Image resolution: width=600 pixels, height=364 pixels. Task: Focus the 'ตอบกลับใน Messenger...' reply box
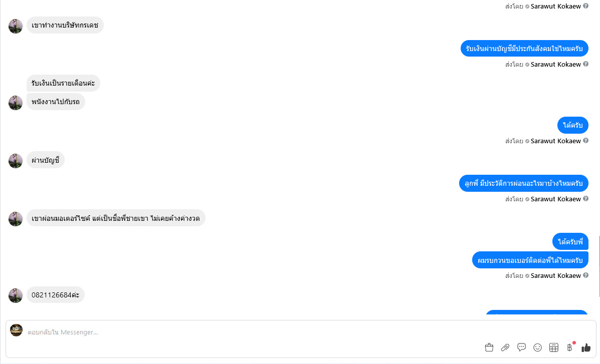(x=251, y=332)
